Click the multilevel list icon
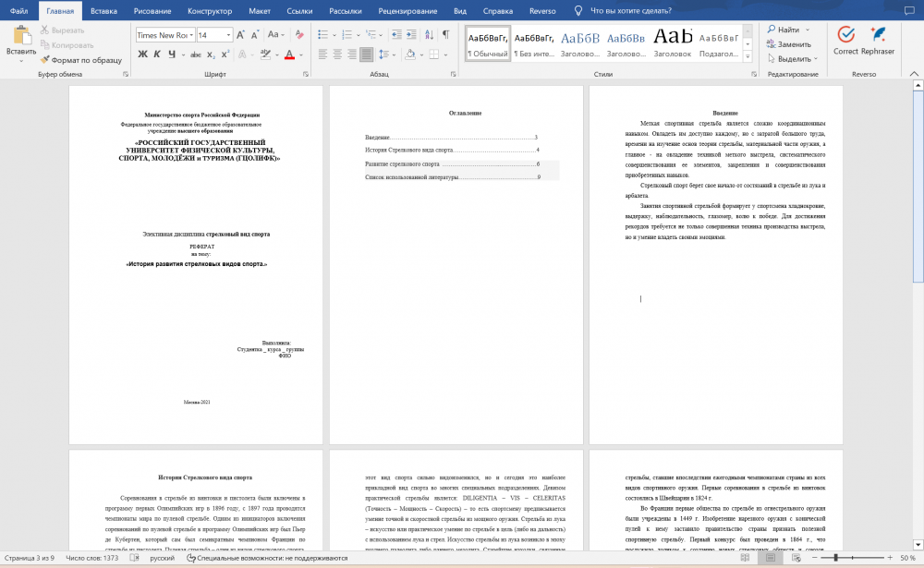Viewport: 924px width, 568px height. click(371, 35)
